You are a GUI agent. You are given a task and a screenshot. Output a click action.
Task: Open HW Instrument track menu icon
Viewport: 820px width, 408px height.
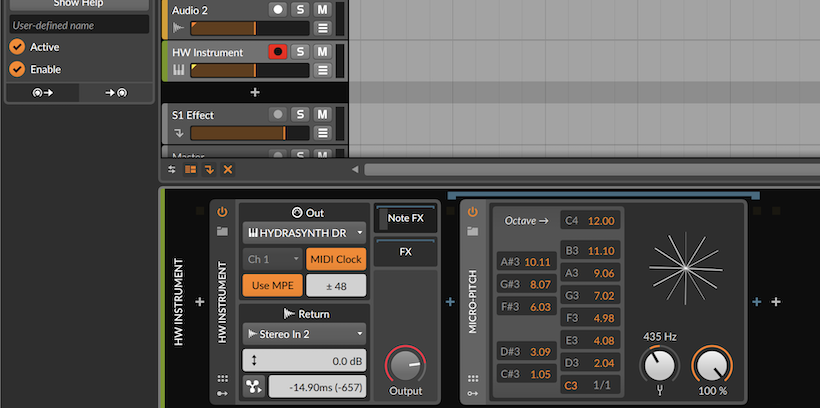pyautogui.click(x=323, y=70)
